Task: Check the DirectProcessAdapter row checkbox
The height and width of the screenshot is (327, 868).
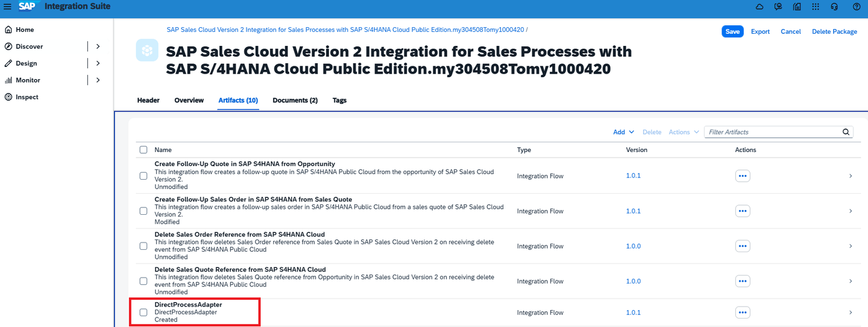Action: click(143, 313)
